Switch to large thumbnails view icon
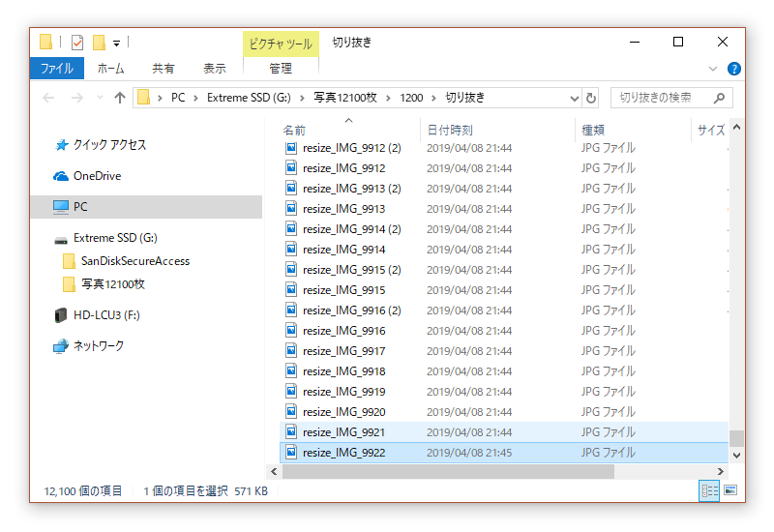The image size is (774, 532). pos(730,490)
